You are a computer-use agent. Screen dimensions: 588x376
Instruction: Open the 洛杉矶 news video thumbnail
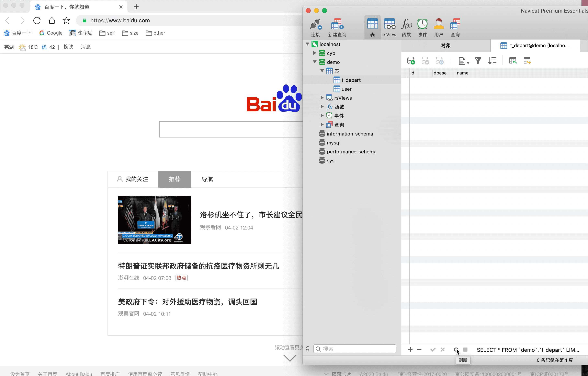(154, 220)
